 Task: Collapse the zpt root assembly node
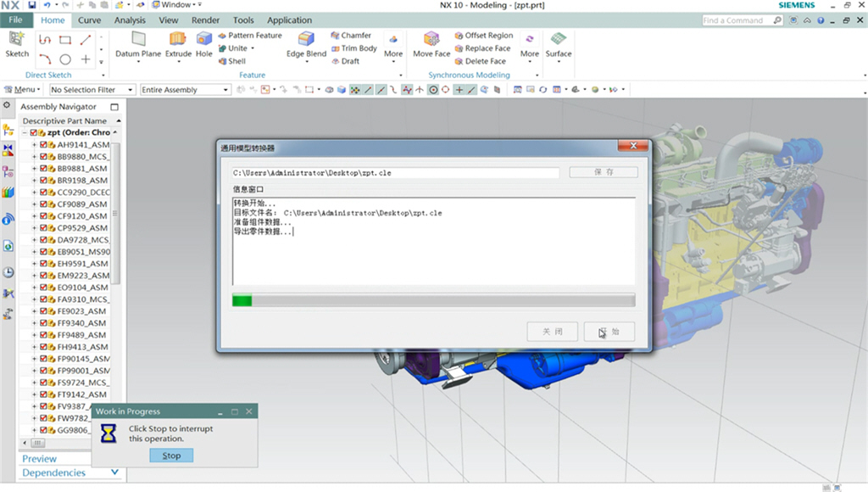[25, 132]
